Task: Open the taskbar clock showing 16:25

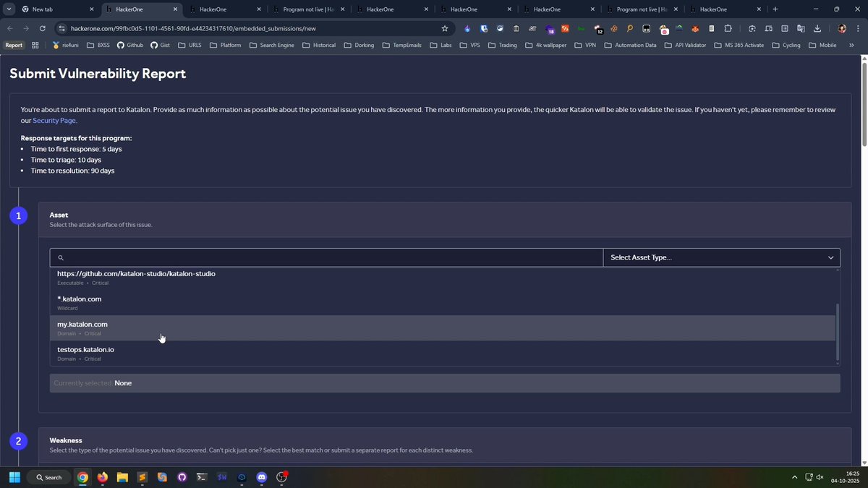Action: (844, 477)
